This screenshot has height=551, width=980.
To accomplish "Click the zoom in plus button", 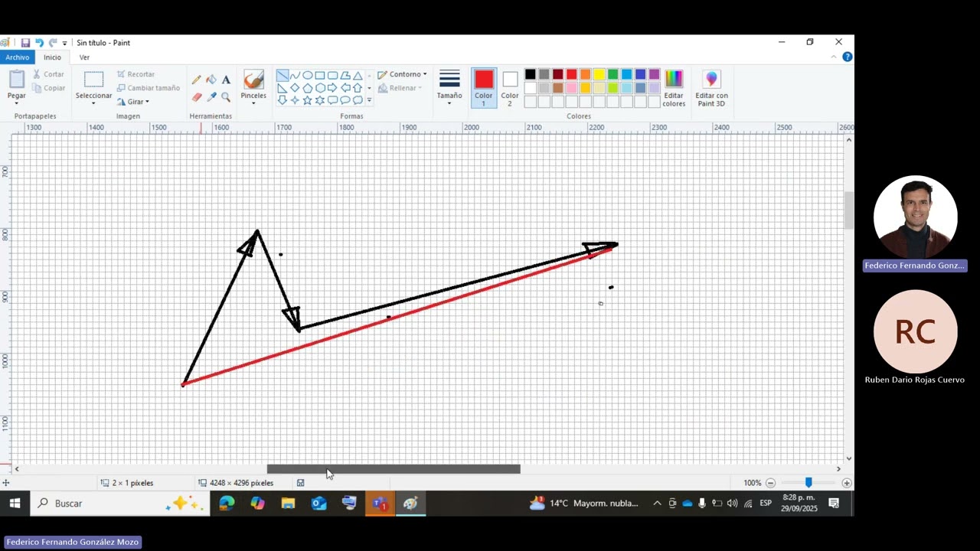I will 846,483.
